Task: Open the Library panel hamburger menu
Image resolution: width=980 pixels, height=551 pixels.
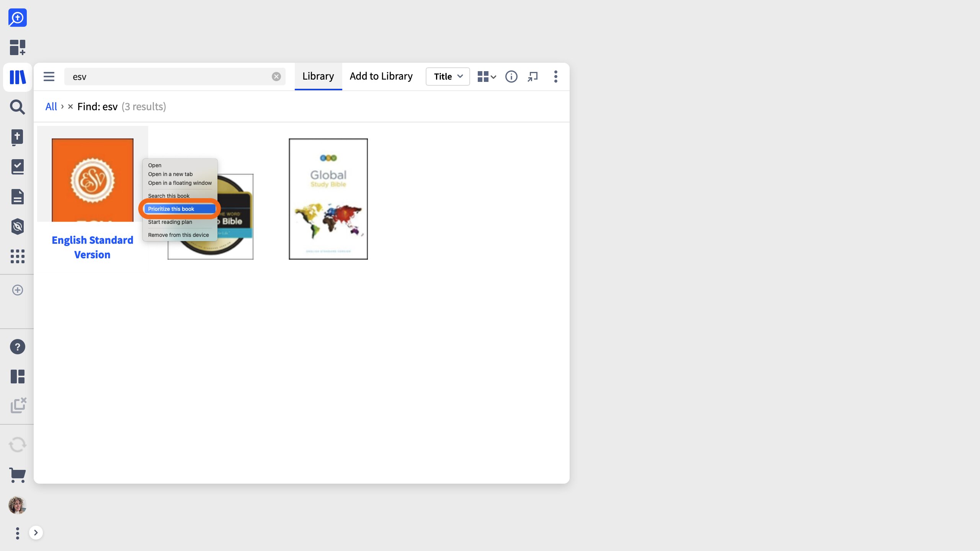Action: pos(49,77)
